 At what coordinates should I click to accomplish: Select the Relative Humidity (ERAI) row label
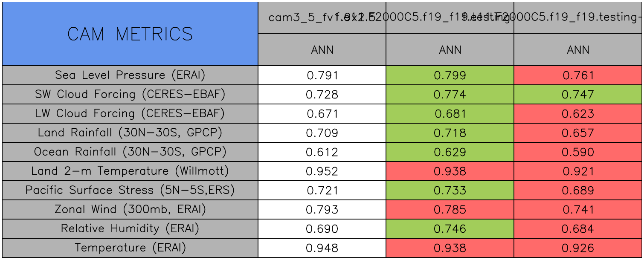pos(130,229)
